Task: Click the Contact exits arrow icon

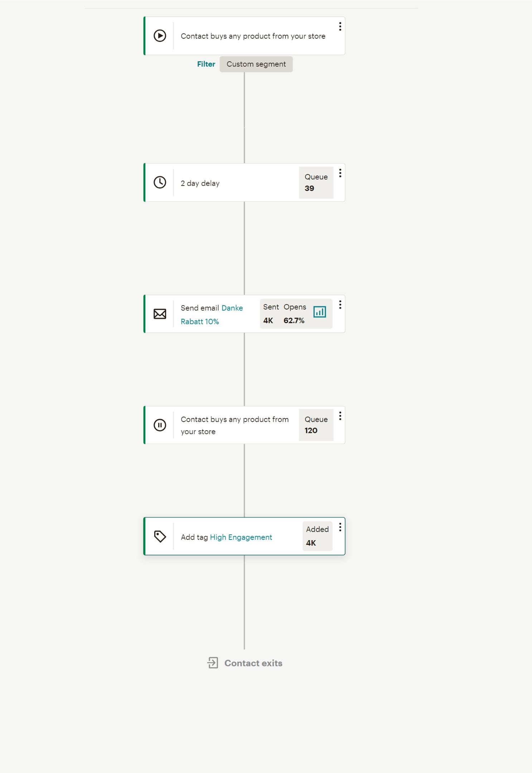Action: click(213, 663)
